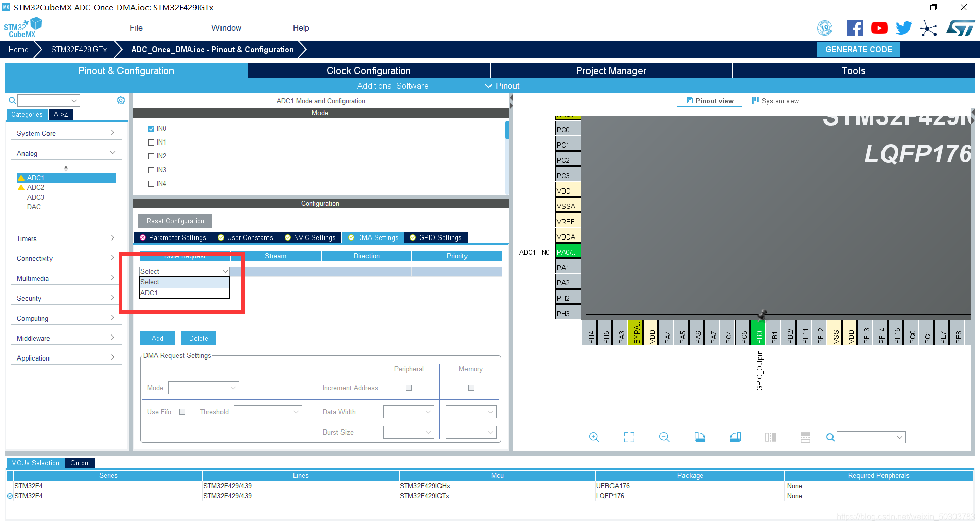980x526 pixels.
Task: Click the PC3 pin on the chip
Action: coord(568,175)
